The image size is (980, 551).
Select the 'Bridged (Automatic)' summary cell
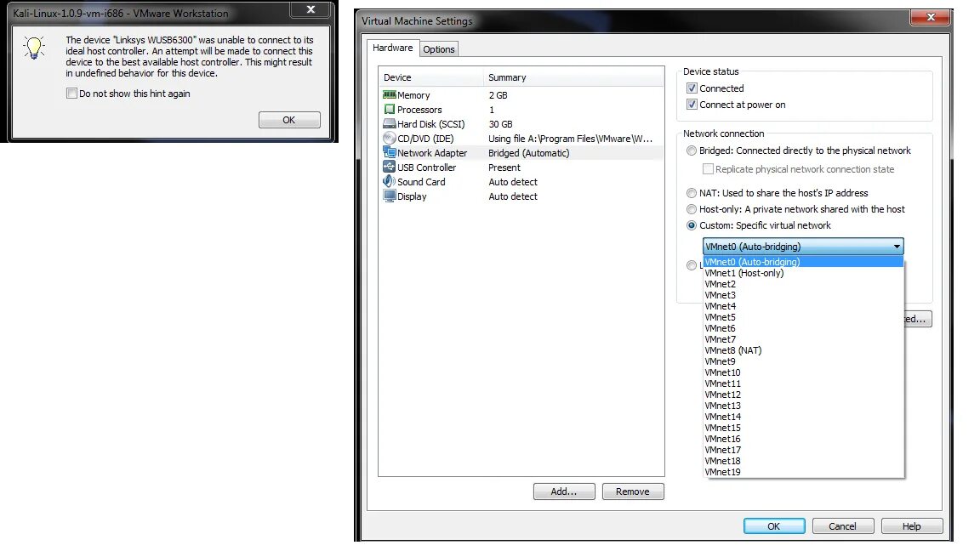(x=529, y=153)
